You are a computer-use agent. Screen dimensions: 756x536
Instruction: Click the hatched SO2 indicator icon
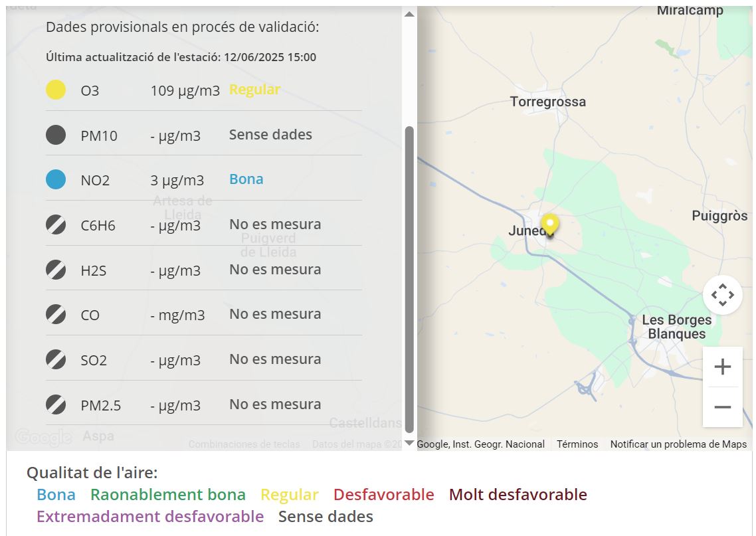55,359
